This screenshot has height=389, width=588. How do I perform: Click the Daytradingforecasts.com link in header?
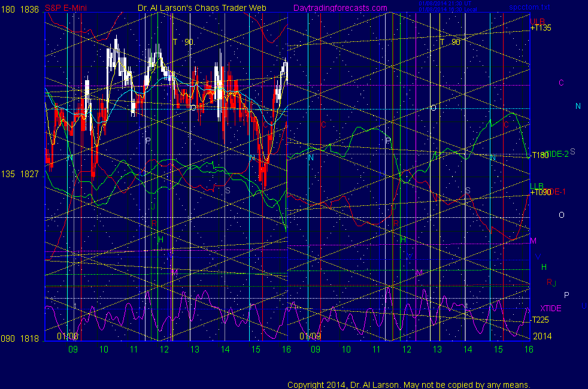340,8
